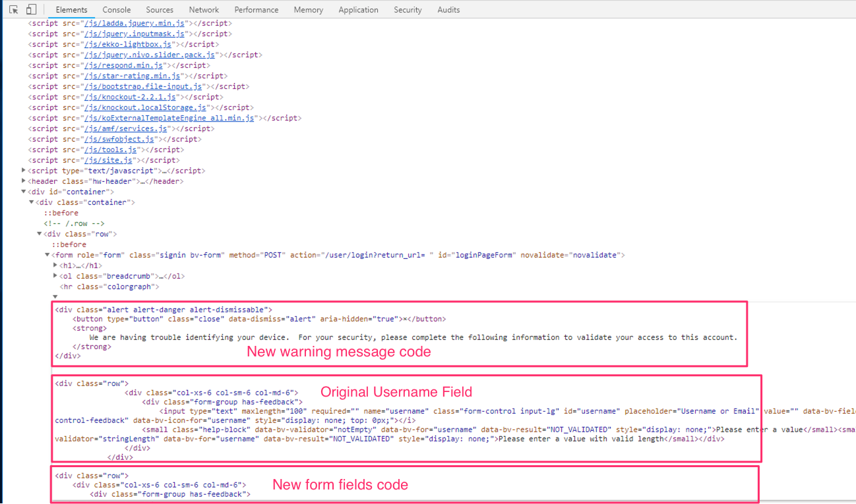The height and width of the screenshot is (504, 856).
Task: Follow the /js/jquery.inputmask.js source link
Action: [x=135, y=34]
